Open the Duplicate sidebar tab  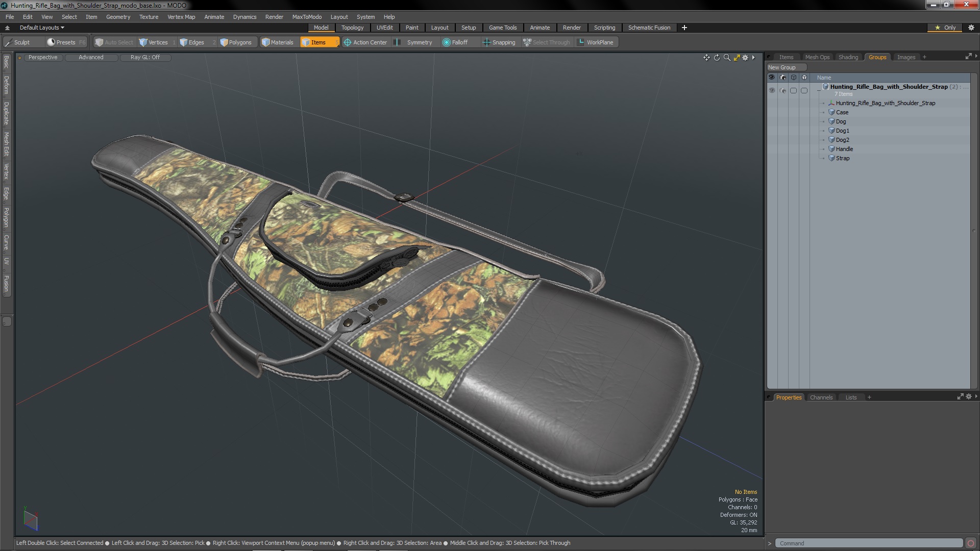tap(6, 113)
